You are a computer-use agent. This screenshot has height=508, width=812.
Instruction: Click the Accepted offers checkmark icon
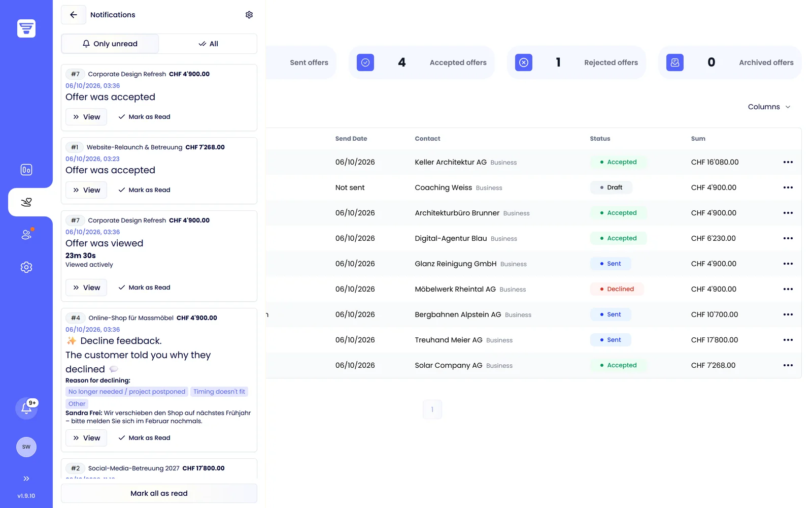tap(365, 62)
